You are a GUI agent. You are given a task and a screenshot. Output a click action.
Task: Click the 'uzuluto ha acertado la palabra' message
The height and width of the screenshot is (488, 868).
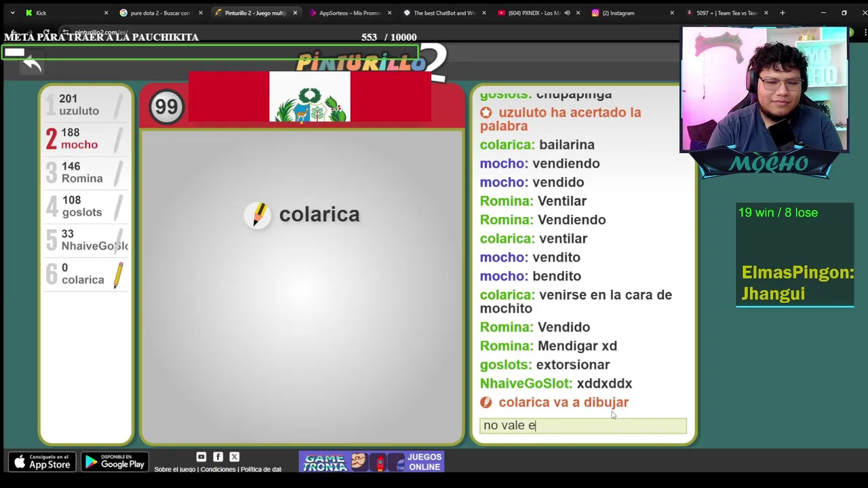[560, 119]
